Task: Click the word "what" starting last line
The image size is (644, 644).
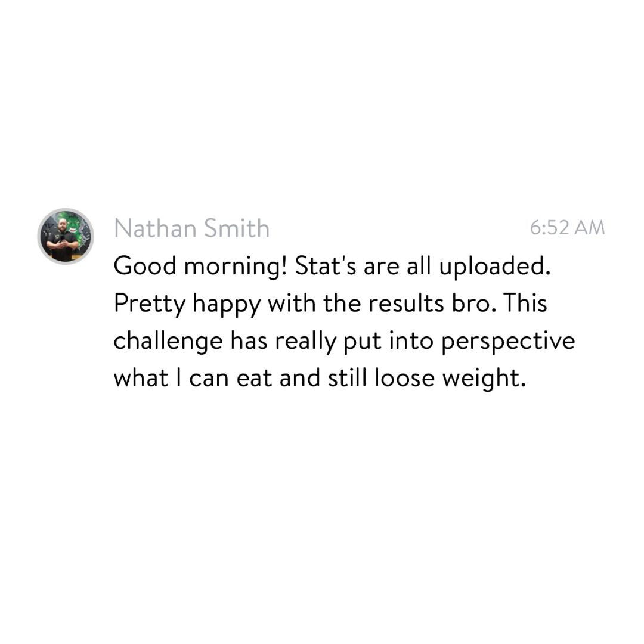Action: point(141,378)
